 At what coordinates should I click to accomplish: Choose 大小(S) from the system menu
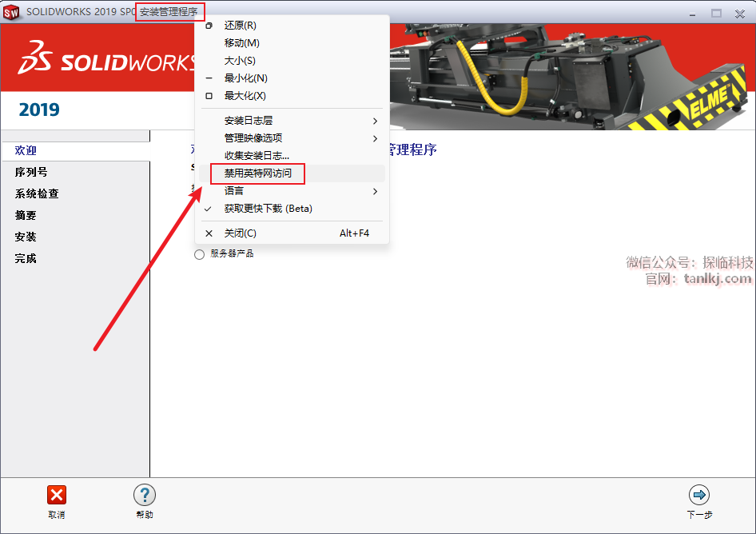[291, 60]
